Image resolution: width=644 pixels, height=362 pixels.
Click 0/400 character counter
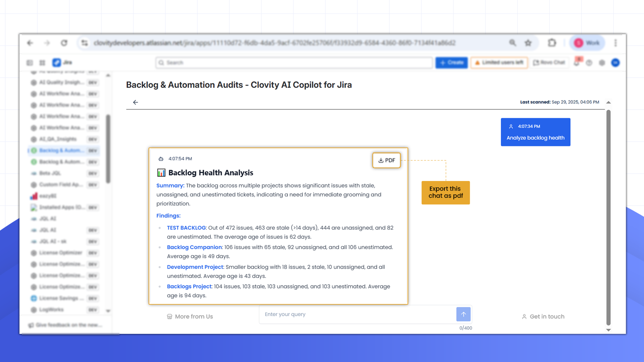click(x=466, y=328)
